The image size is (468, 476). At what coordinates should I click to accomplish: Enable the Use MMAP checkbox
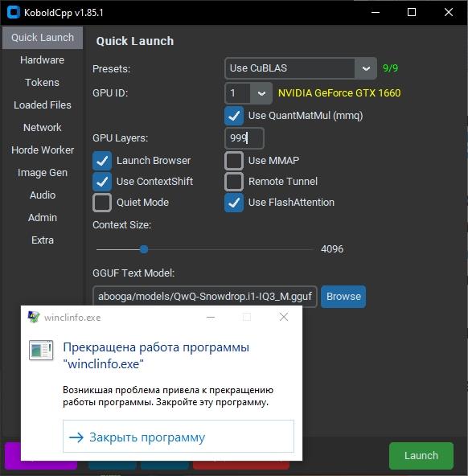[x=234, y=161]
